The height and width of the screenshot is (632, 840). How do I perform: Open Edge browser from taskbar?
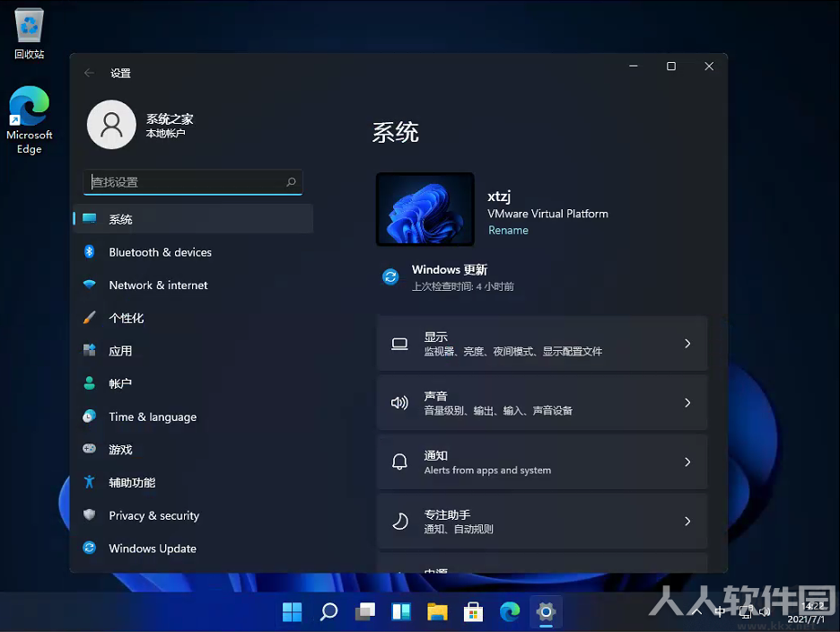point(510,611)
